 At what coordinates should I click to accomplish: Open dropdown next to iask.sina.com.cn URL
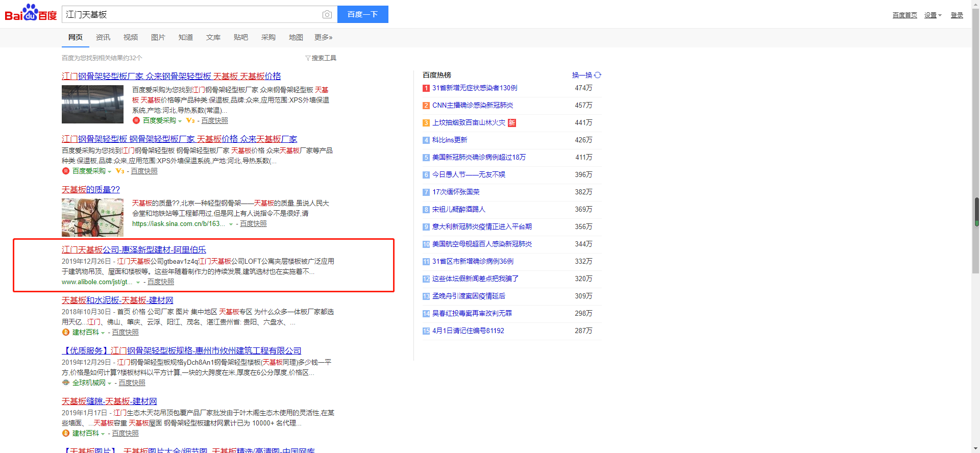[x=231, y=224]
